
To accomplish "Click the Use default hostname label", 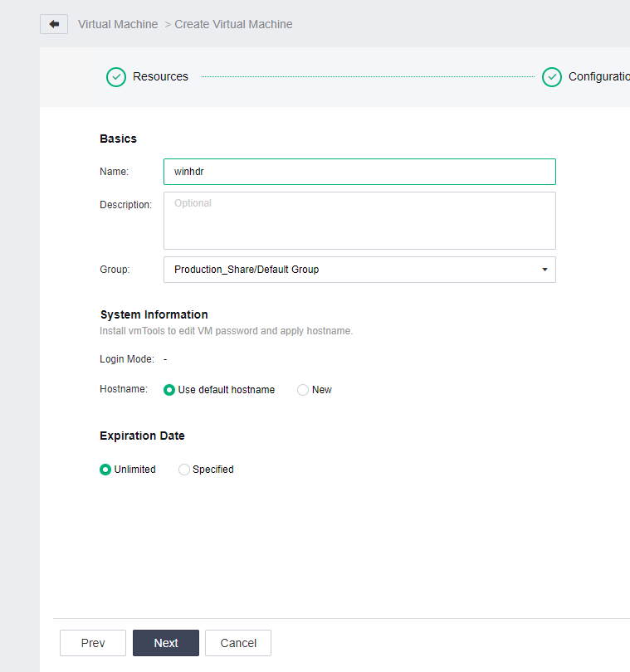I will pyautogui.click(x=227, y=390).
